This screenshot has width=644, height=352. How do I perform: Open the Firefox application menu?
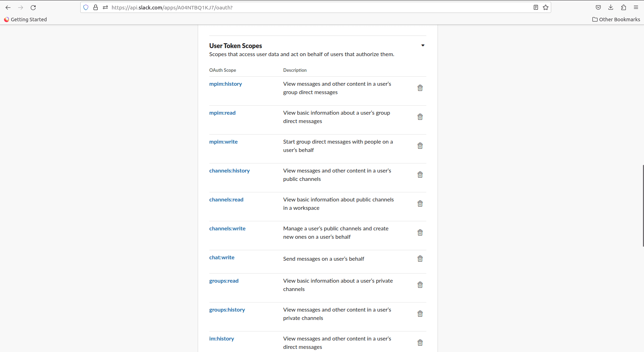[x=636, y=7]
